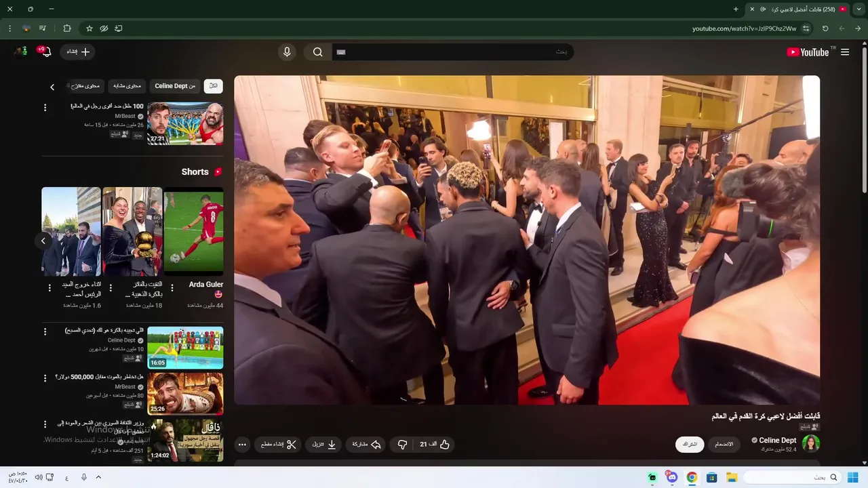Subscribe to the Celine Dept channel

coord(690,445)
